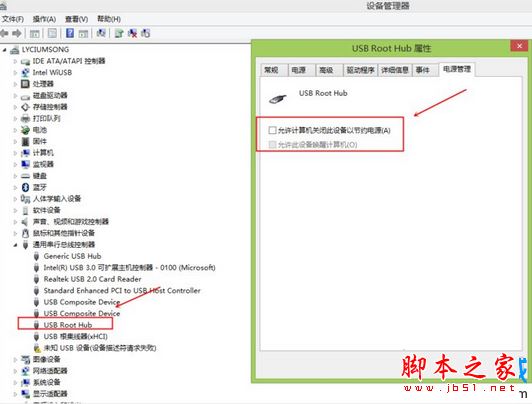Click the Back arrow in the toolbar

[x=4, y=33]
